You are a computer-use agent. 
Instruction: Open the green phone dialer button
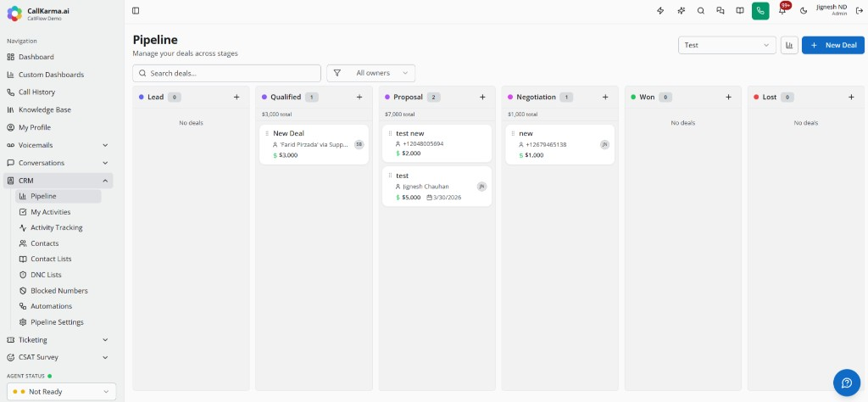pos(760,10)
